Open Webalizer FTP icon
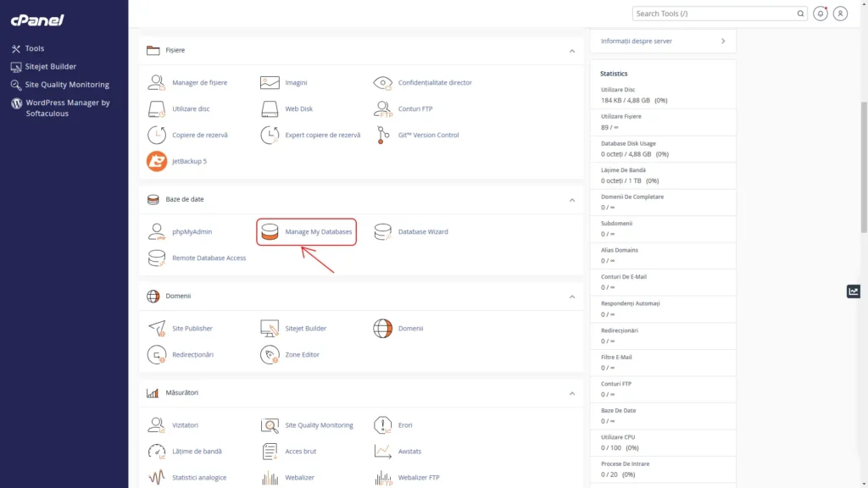 pos(382,478)
